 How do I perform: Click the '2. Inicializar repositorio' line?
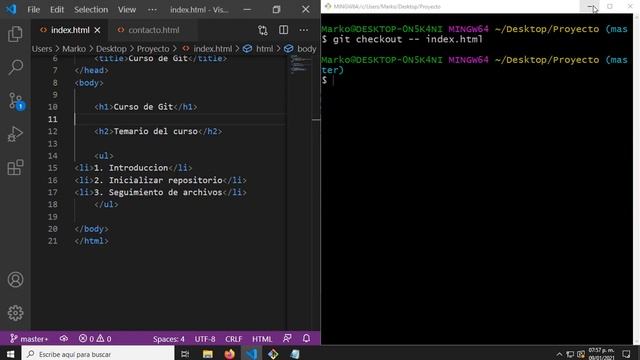coord(160,180)
